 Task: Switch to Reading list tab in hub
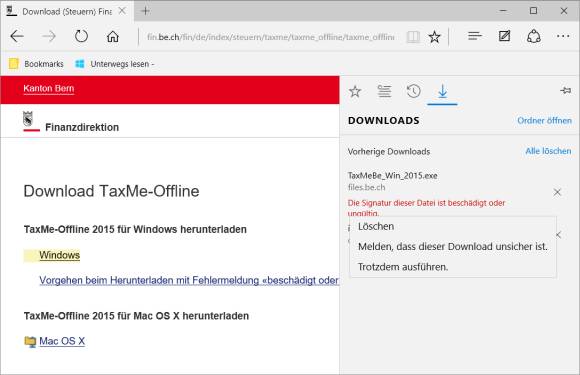pyautogui.click(x=384, y=91)
